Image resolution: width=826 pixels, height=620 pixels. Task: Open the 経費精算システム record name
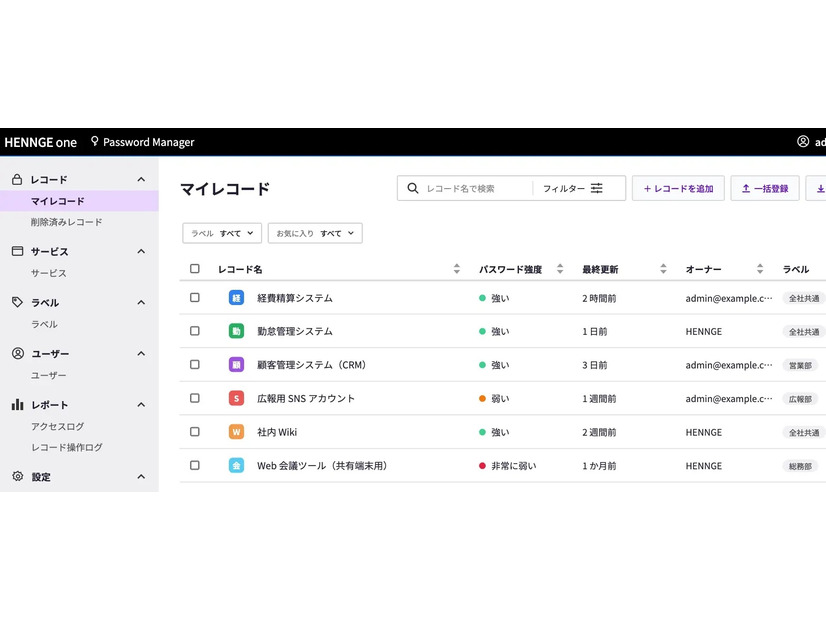point(295,298)
